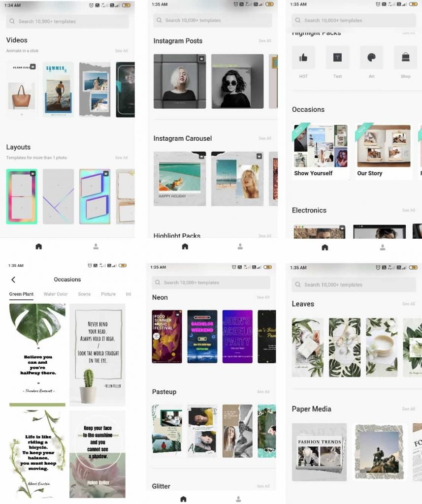Viewport: 422px width, 504px height.
Task: Select the Scene tab in Occasions
Action: (84, 294)
